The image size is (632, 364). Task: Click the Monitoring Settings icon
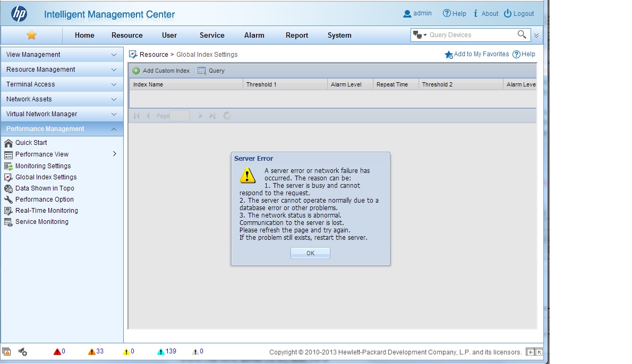(8, 166)
